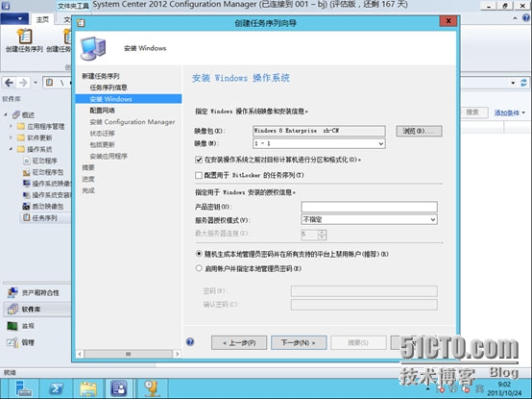Select the 驱动程序 node
The height and width of the screenshot is (399, 532).
tap(40, 161)
